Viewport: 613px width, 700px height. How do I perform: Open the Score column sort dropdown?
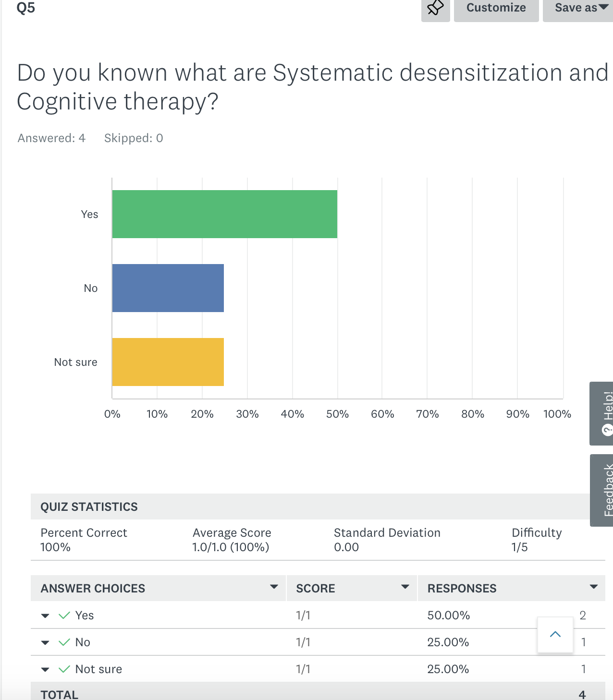405,587
